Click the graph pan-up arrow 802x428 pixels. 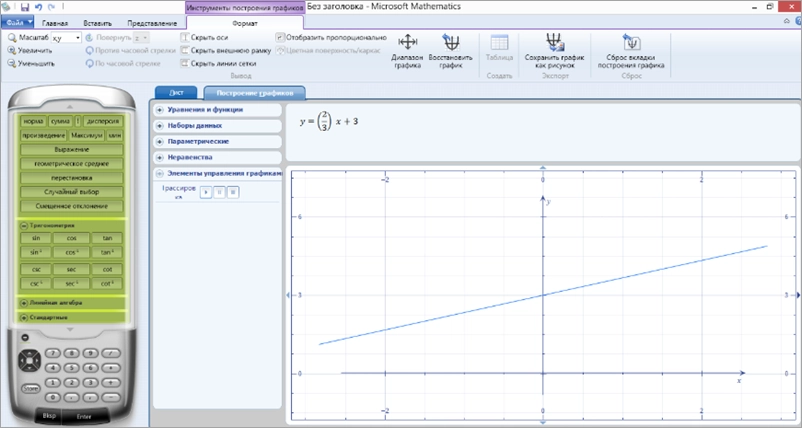click(x=543, y=167)
